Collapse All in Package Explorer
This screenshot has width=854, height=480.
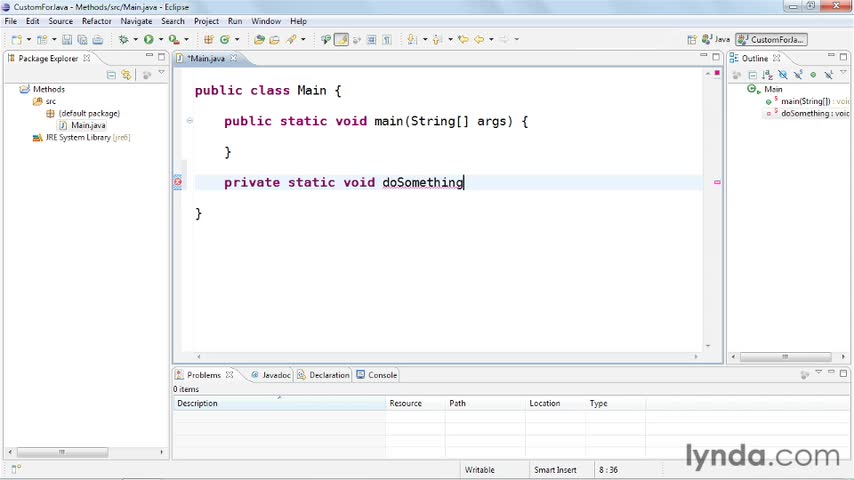click(x=111, y=75)
